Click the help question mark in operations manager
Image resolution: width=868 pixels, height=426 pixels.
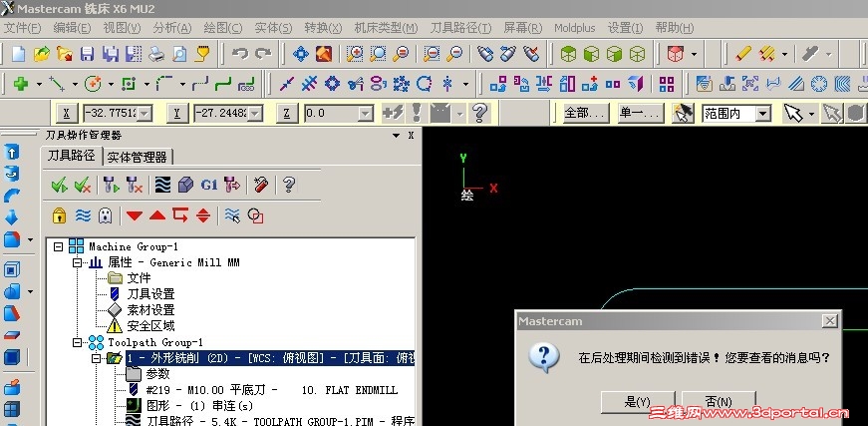[x=288, y=185]
